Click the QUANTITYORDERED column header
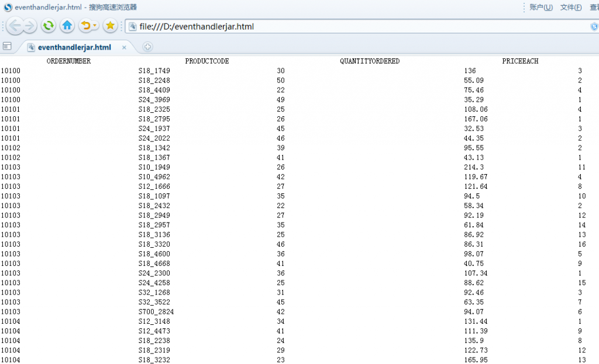 (370, 61)
